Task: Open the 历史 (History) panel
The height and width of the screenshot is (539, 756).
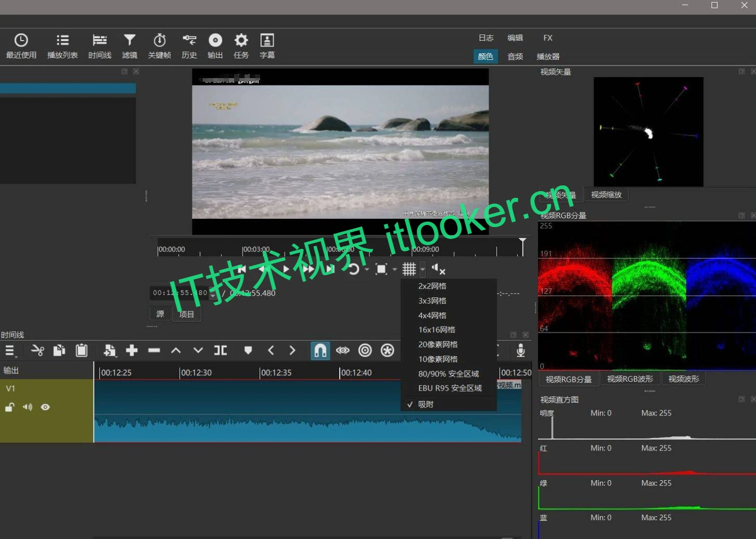Action: (189, 45)
